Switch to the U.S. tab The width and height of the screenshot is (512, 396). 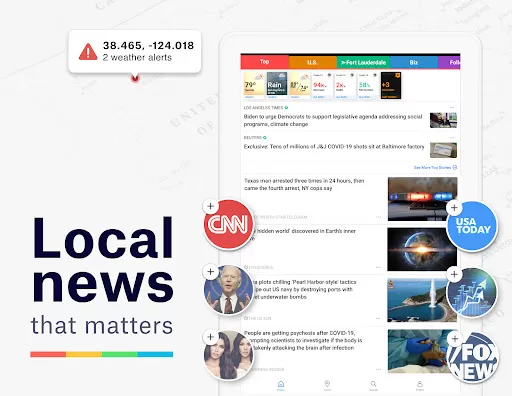point(312,62)
